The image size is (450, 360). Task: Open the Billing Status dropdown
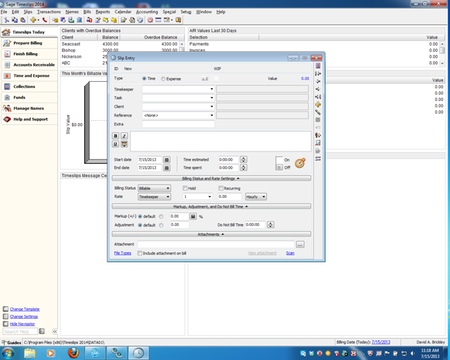[x=154, y=188]
